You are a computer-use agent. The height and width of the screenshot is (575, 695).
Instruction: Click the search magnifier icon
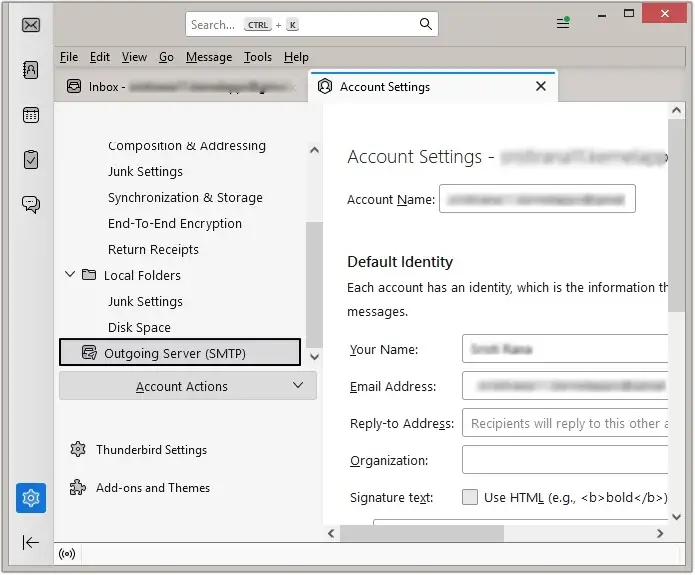tap(426, 24)
